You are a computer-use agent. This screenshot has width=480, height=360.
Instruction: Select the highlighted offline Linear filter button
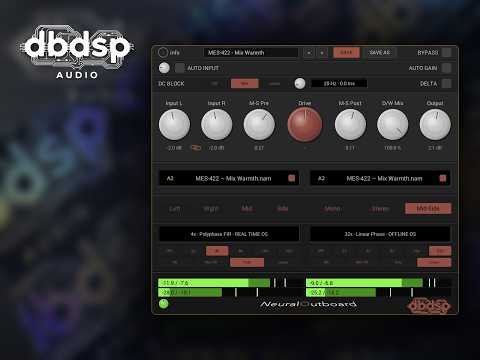[434, 262]
